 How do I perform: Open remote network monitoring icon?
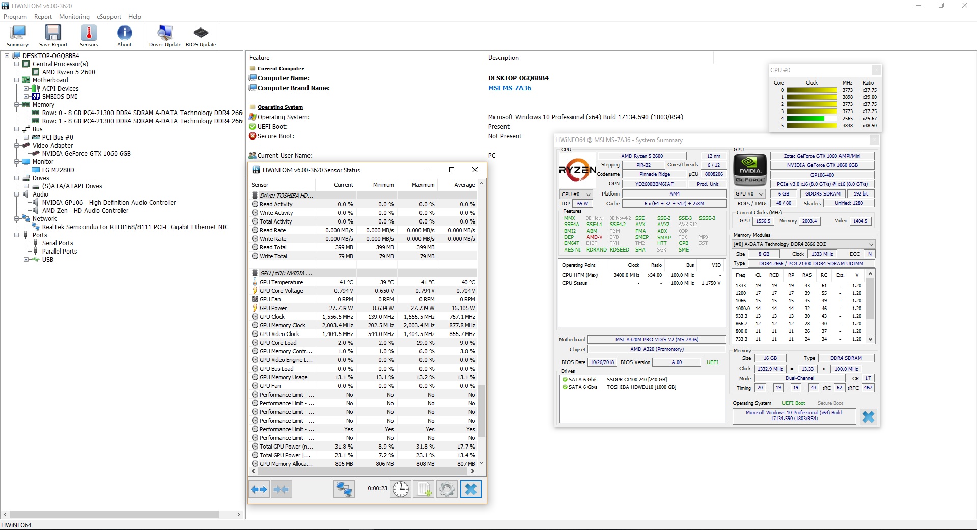(x=344, y=489)
